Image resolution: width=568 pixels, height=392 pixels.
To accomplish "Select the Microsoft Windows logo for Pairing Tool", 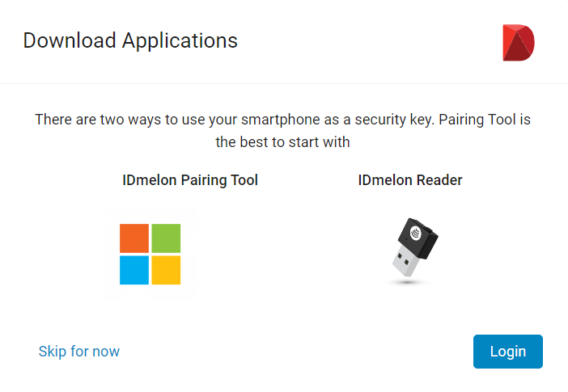I will pyautogui.click(x=150, y=254).
